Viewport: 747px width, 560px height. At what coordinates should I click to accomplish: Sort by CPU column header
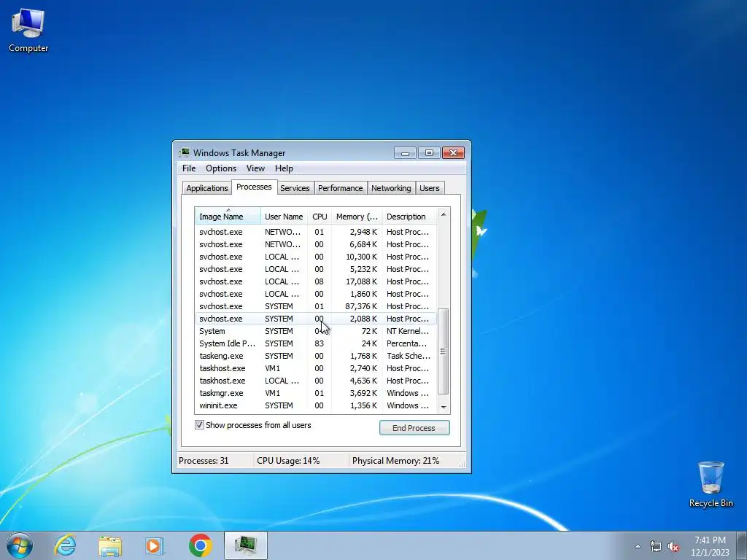(320, 217)
